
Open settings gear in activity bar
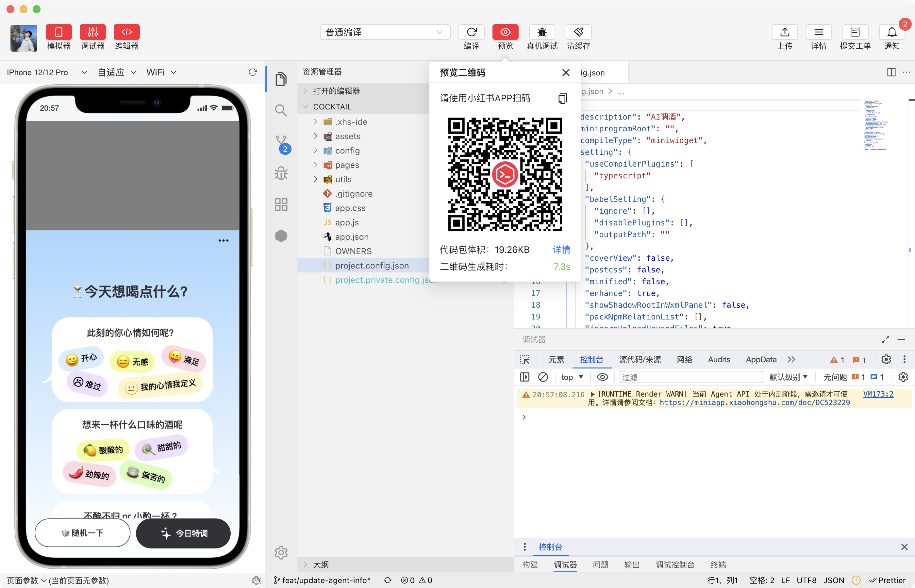281,552
